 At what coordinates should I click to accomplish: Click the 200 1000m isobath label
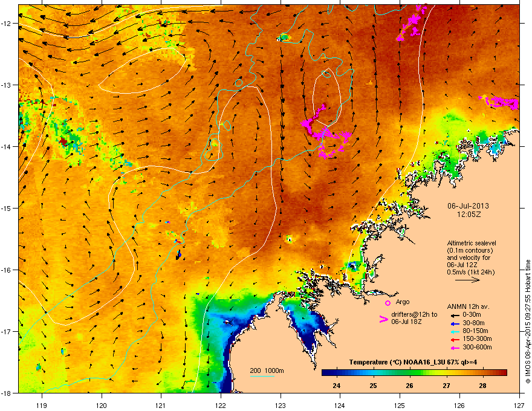tap(267, 371)
